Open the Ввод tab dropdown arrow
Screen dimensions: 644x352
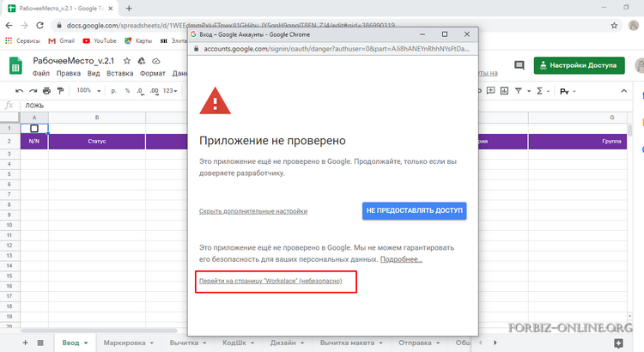(x=86, y=343)
